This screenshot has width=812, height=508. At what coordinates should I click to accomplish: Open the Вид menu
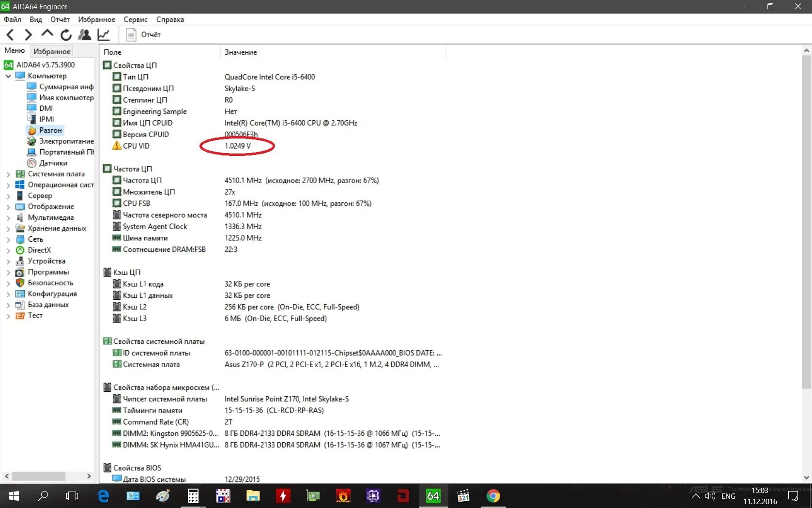36,19
